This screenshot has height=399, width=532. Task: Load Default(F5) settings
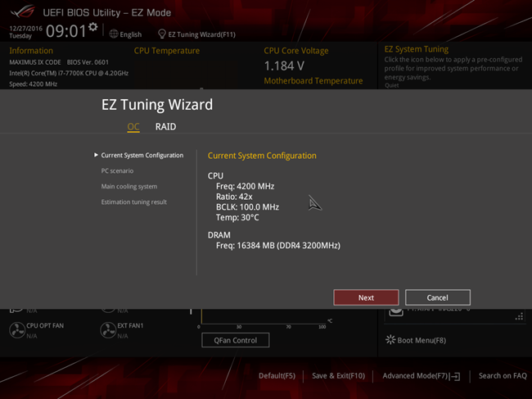[x=277, y=376]
